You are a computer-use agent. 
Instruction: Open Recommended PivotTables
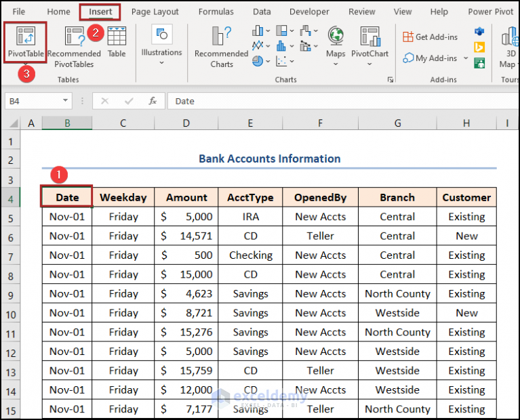[75, 46]
